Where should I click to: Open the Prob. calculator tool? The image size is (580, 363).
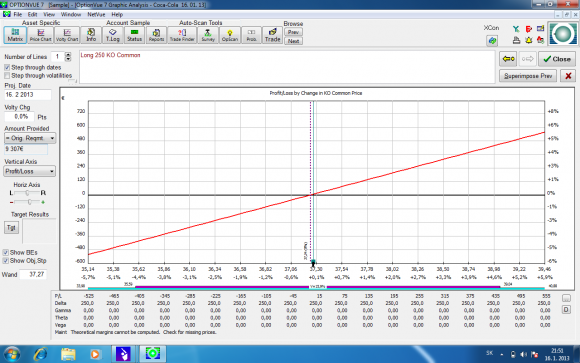(251, 35)
